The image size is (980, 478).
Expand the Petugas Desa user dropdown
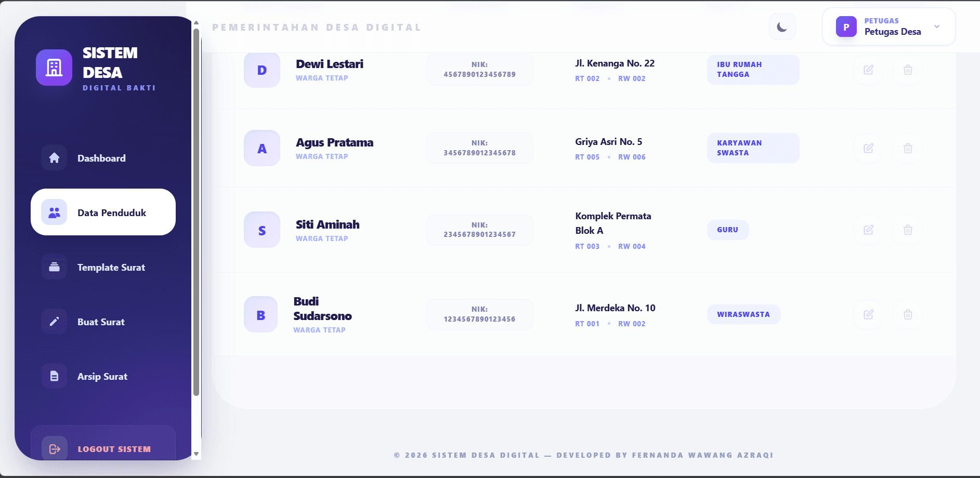(x=936, y=26)
